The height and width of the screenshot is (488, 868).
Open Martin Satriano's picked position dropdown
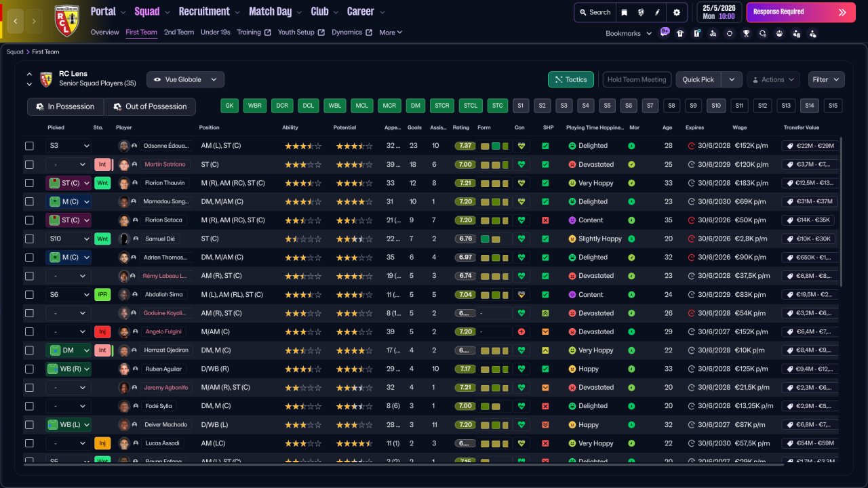pyautogui.click(x=68, y=164)
